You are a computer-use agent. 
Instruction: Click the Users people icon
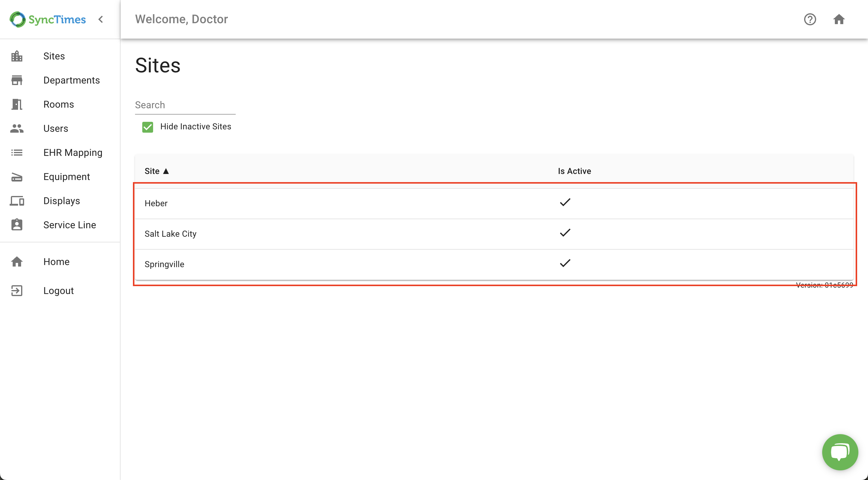pyautogui.click(x=17, y=128)
